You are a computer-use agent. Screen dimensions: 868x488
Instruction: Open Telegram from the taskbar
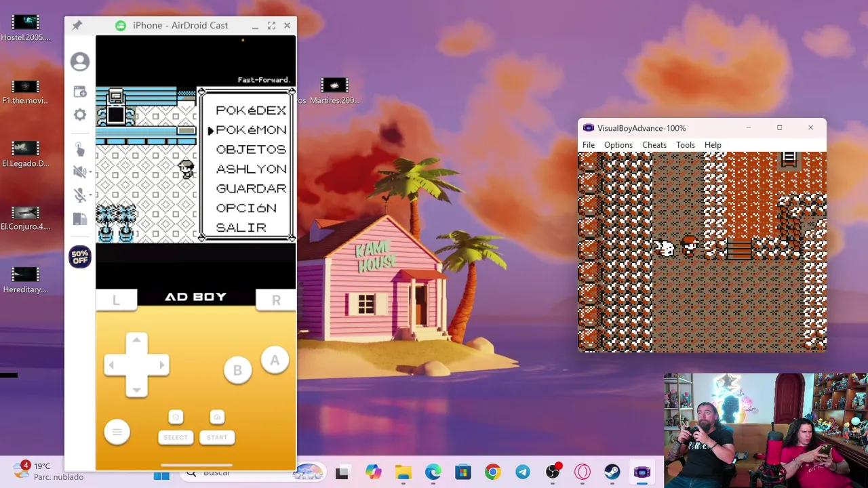click(x=523, y=472)
